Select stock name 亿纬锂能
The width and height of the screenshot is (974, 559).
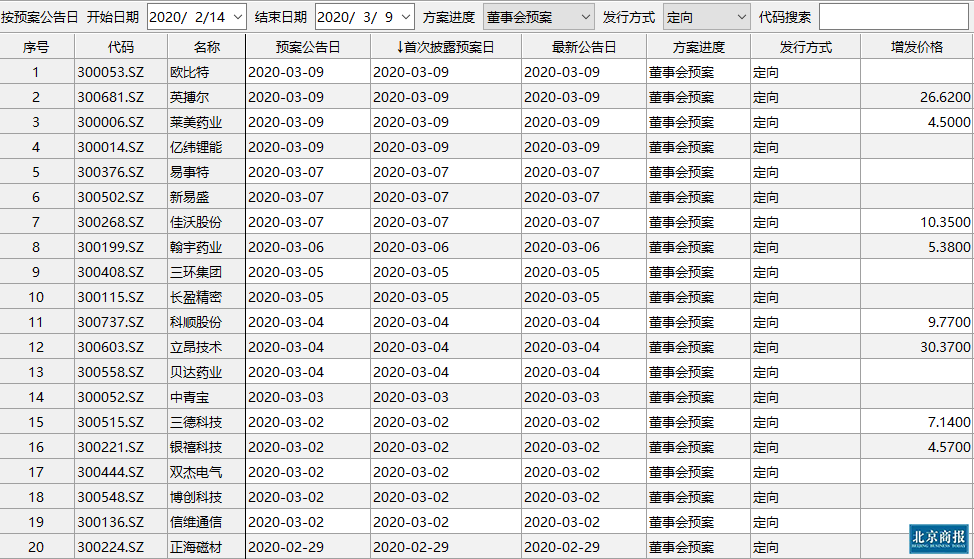196,147
